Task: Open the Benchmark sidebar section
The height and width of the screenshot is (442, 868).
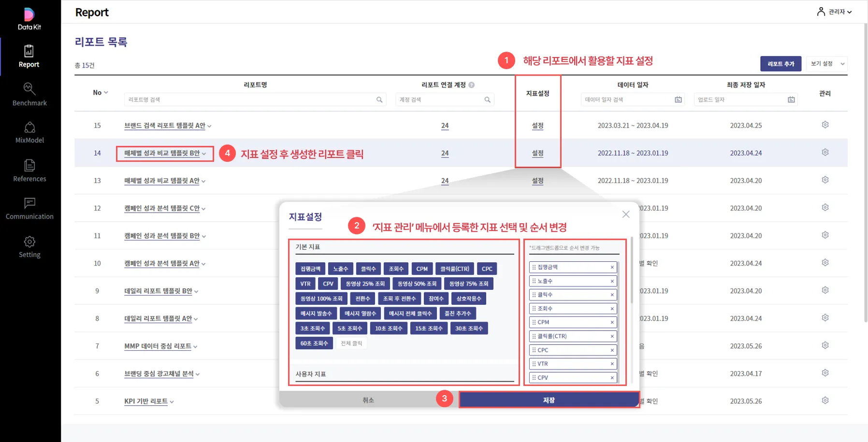Action: (29, 95)
